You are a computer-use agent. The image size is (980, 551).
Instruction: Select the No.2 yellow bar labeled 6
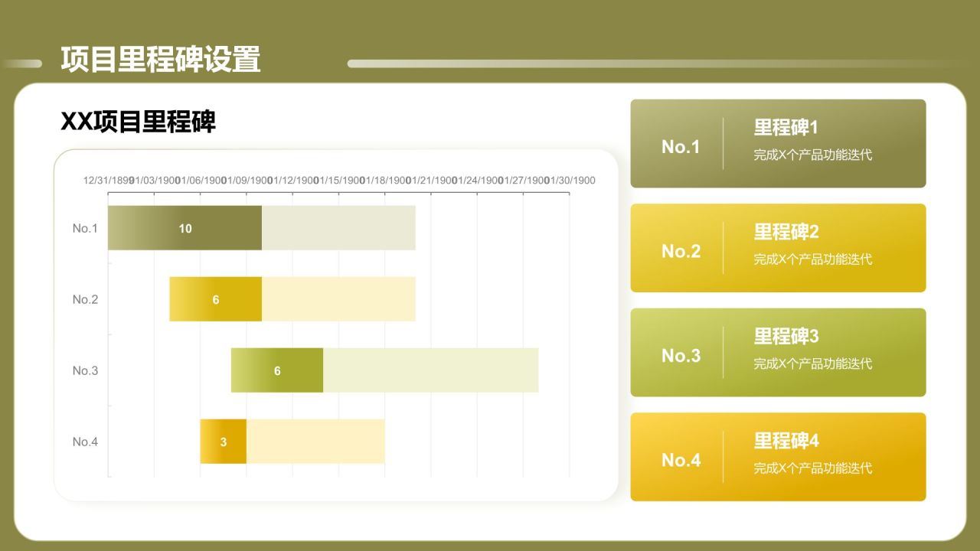215,299
